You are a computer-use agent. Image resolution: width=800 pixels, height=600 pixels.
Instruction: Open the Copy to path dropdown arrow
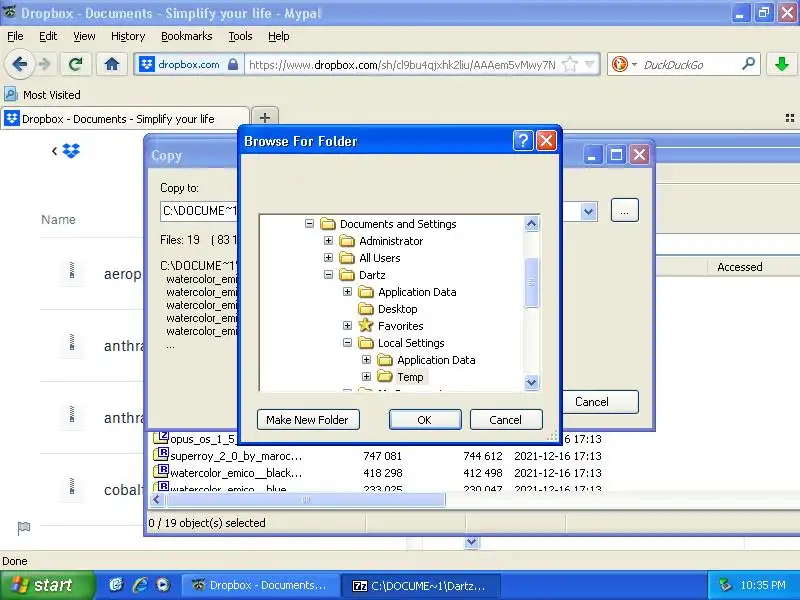[x=588, y=211]
